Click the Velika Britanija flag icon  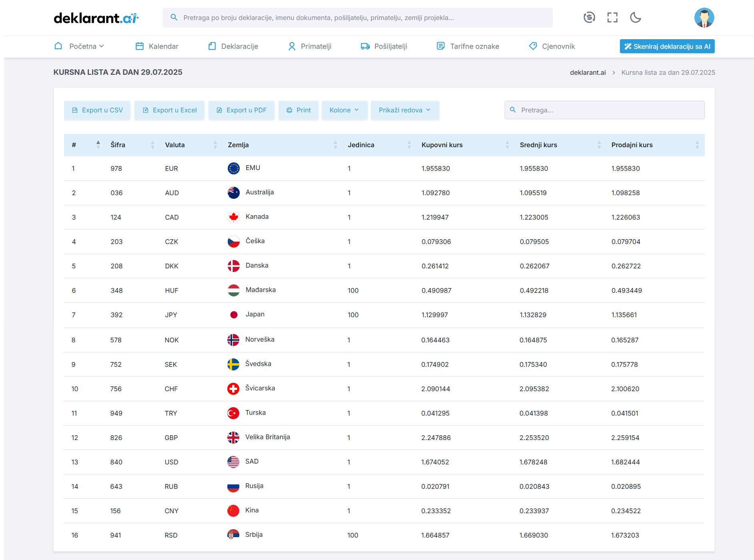233,438
